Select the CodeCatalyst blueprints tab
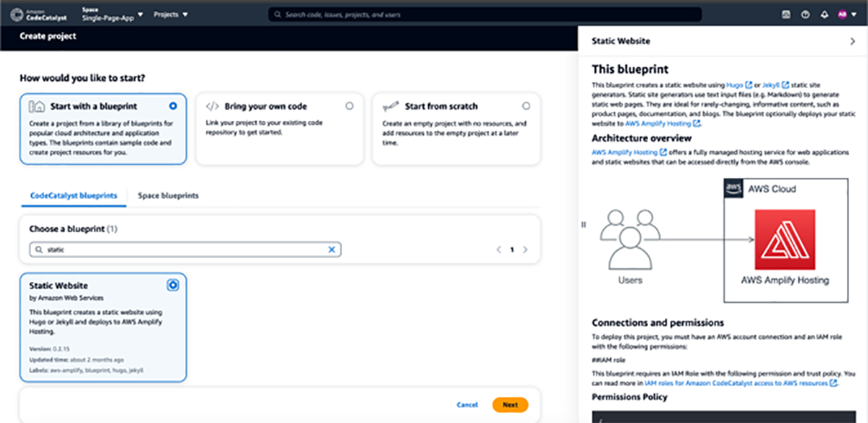This screenshot has height=423, width=868. coord(74,196)
